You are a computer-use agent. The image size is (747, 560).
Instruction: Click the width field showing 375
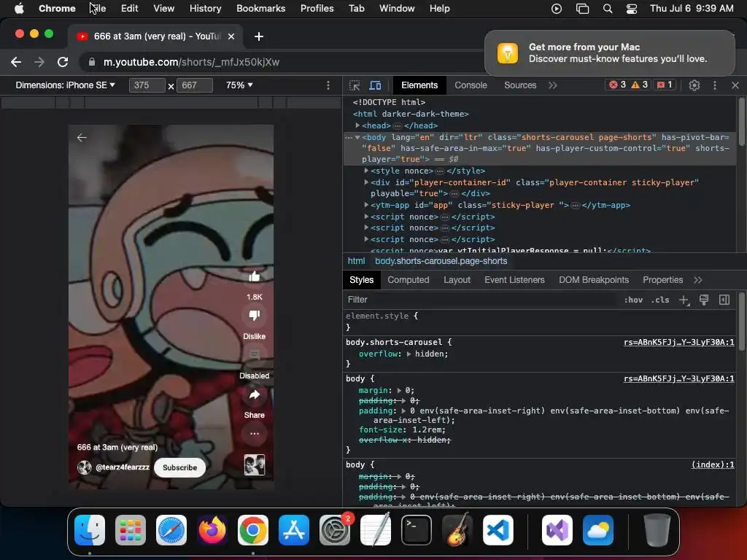click(147, 85)
